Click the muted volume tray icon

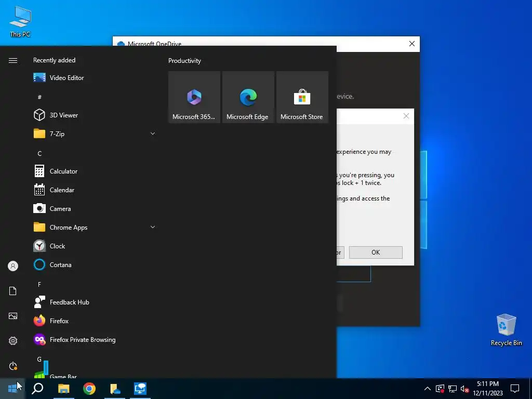point(465,389)
